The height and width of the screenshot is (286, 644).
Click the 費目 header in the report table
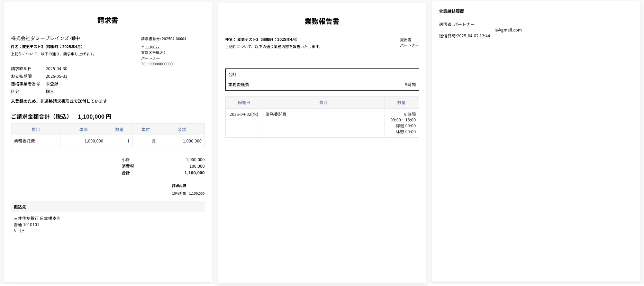pyautogui.click(x=323, y=103)
